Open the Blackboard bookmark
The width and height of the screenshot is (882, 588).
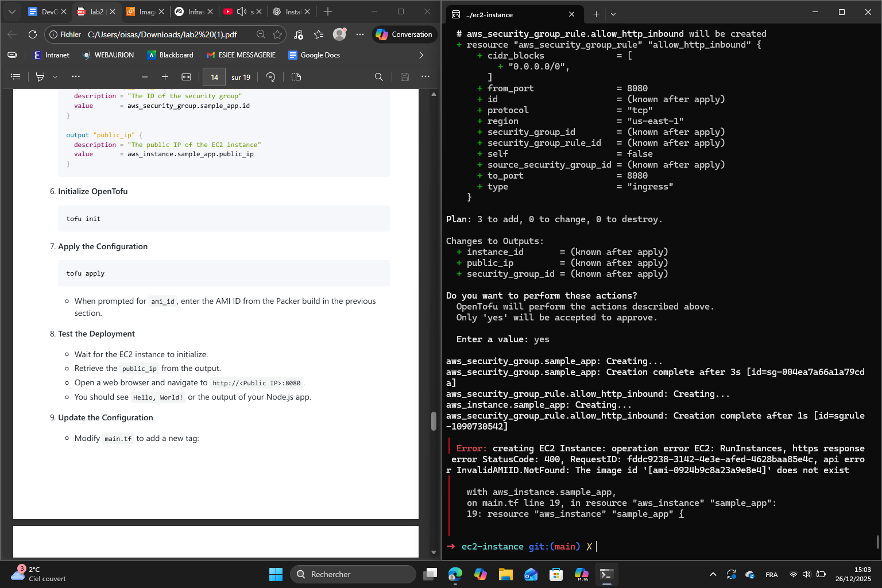pos(170,55)
